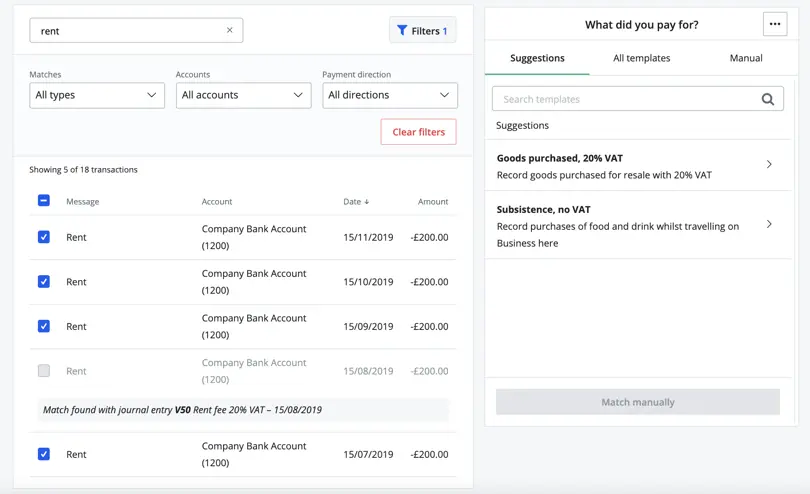
Task: Click -£200.00 amount in the 15/07/2019 row
Action: (429, 454)
